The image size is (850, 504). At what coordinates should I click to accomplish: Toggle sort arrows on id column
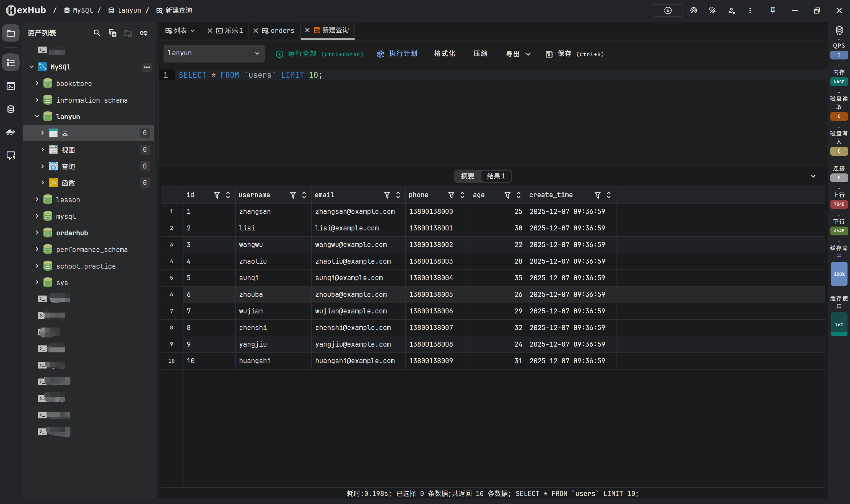point(228,195)
